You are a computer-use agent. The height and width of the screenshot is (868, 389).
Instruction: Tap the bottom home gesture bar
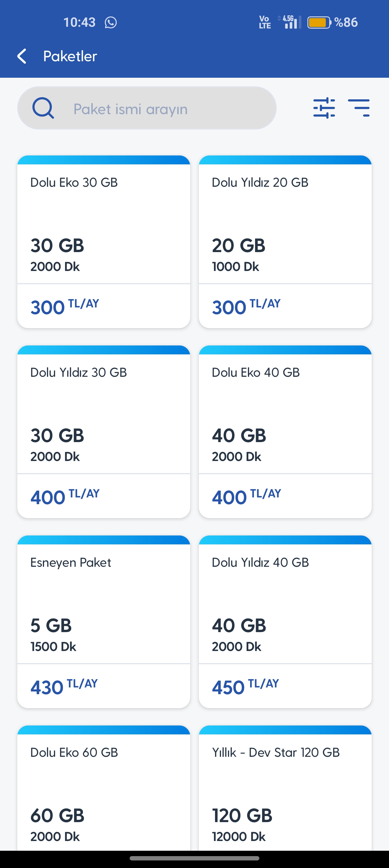coord(194,858)
